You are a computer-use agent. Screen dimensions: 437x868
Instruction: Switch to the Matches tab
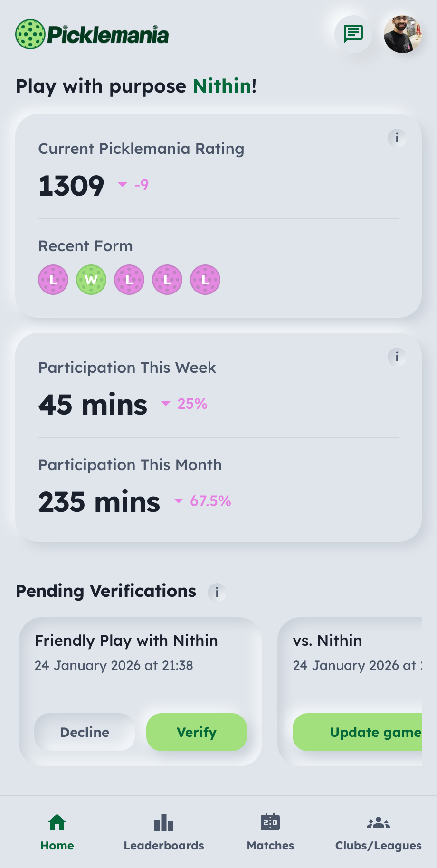(270, 831)
